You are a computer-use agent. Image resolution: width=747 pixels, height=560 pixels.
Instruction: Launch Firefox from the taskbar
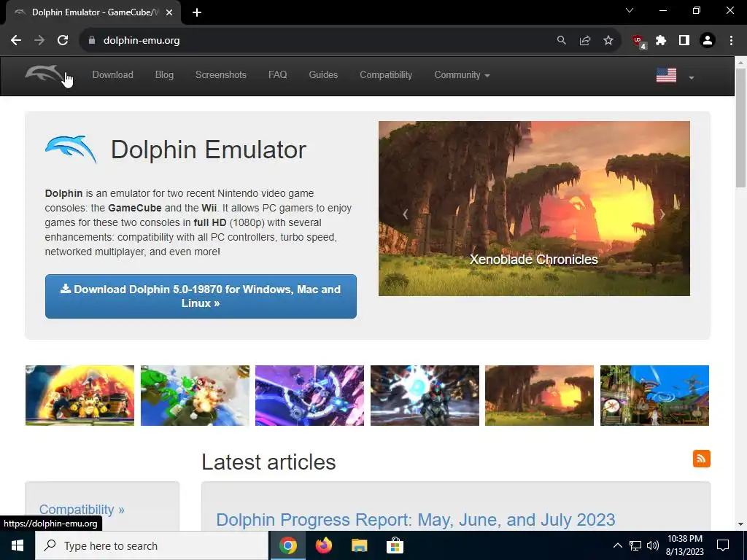coord(324,545)
